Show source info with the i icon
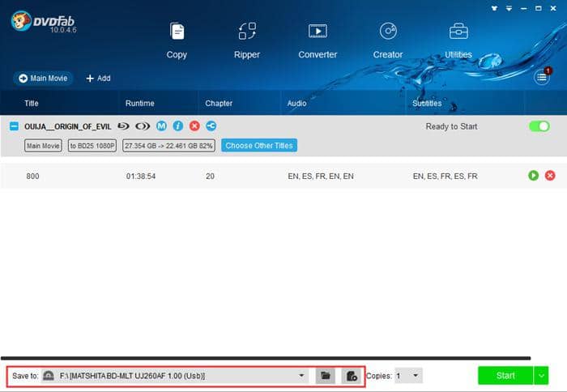The width and height of the screenshot is (567, 392). click(x=178, y=126)
